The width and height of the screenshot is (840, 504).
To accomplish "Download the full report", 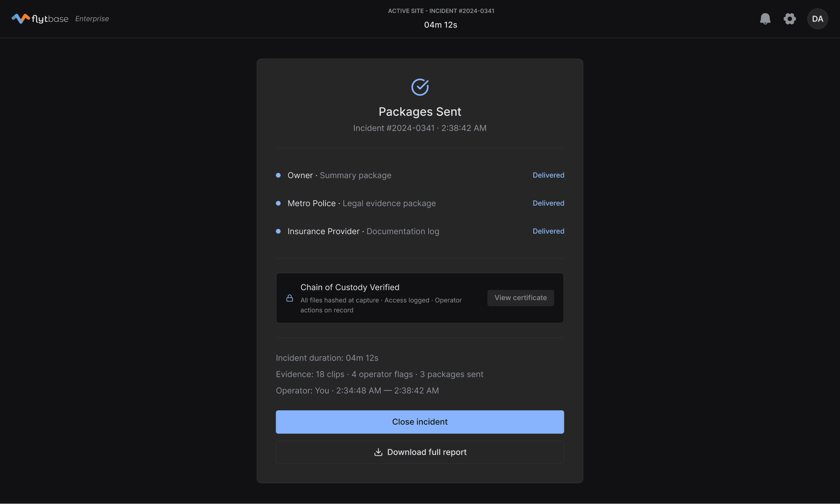I will pos(420,452).
